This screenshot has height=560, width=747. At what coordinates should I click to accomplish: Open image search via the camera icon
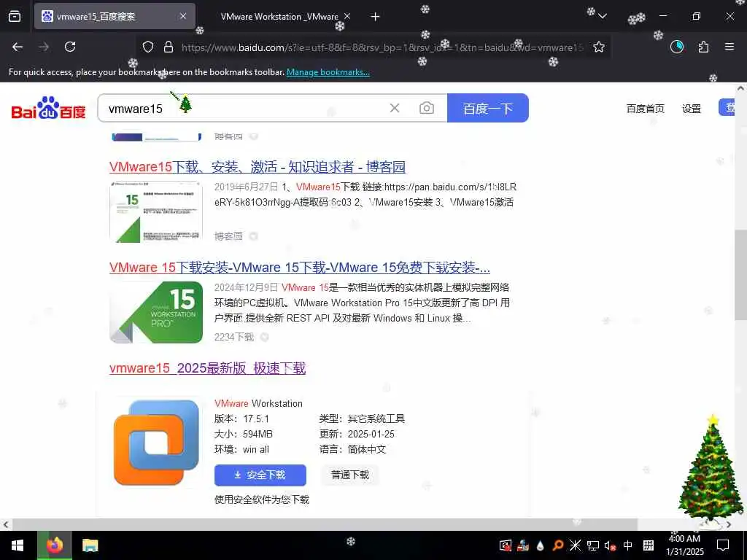click(426, 108)
